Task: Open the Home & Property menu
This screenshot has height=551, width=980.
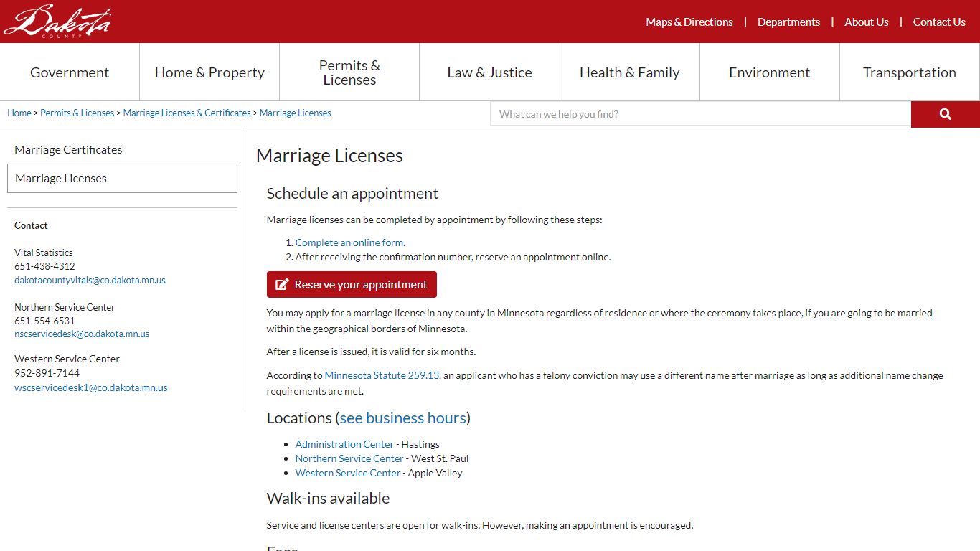Action: [209, 72]
